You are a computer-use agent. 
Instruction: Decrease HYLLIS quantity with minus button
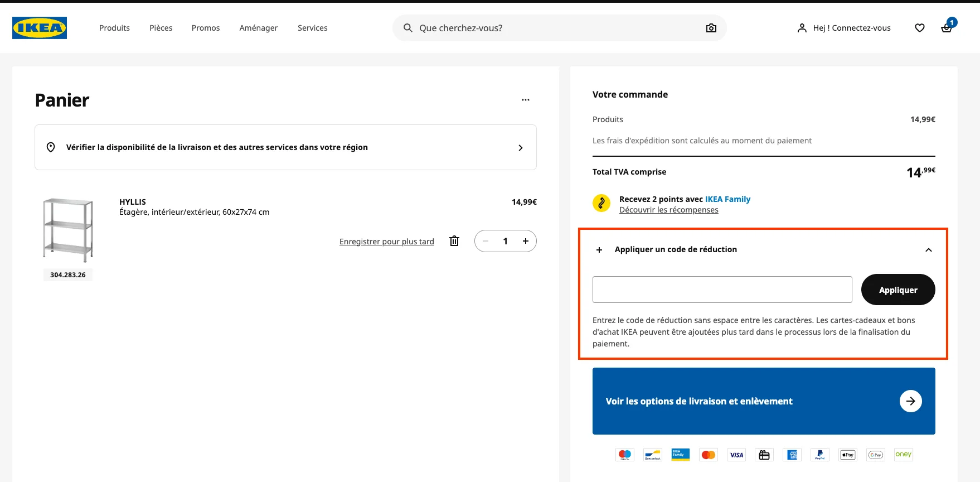tap(486, 241)
